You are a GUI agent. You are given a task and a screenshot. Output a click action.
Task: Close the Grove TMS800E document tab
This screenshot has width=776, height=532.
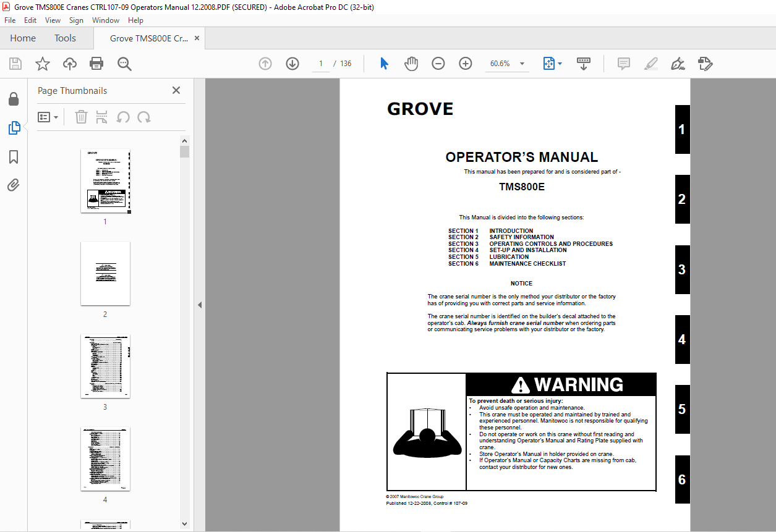[197, 38]
